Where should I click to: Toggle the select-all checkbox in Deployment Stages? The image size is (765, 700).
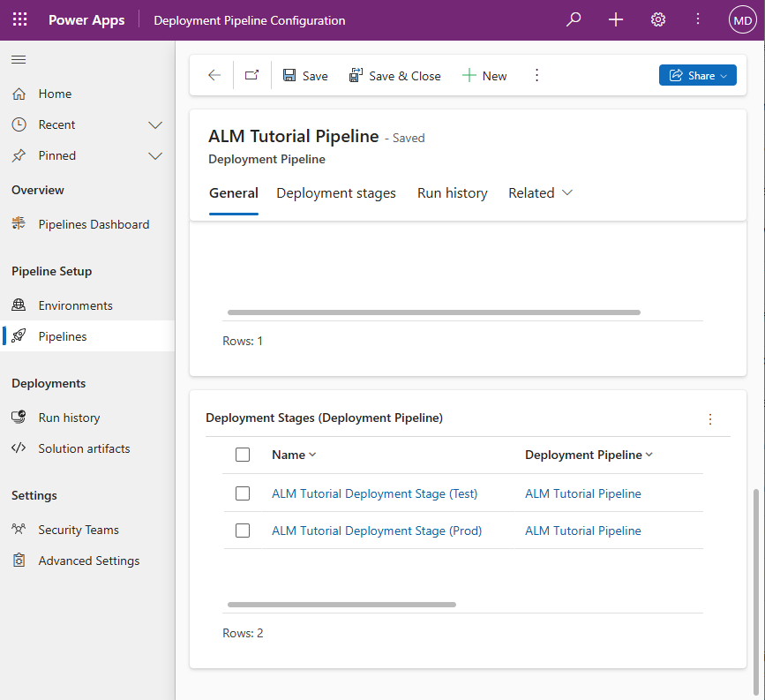point(243,455)
